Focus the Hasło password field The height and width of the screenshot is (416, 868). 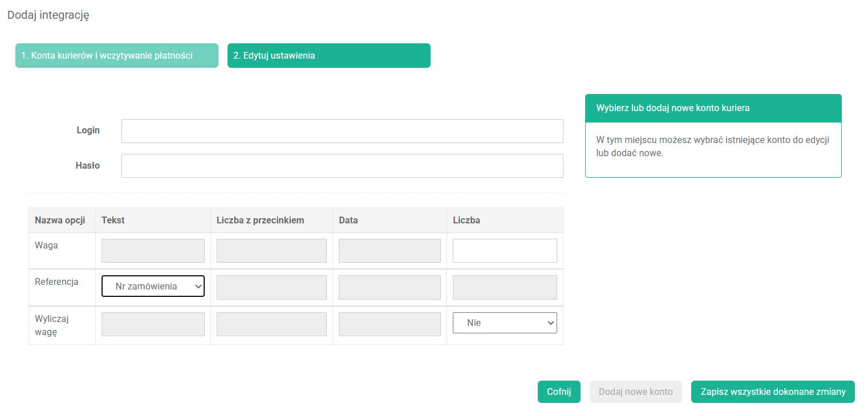tap(342, 166)
